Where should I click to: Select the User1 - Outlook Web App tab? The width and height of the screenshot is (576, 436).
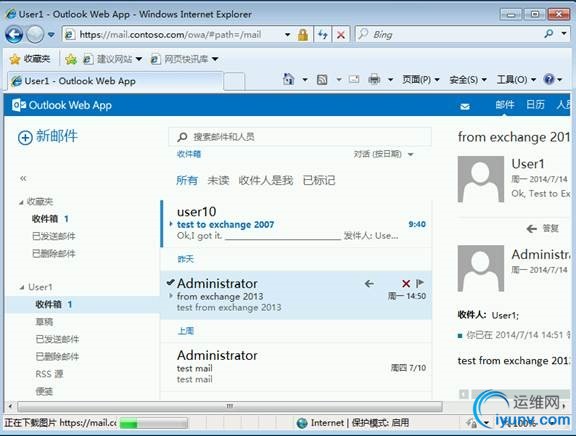115,81
